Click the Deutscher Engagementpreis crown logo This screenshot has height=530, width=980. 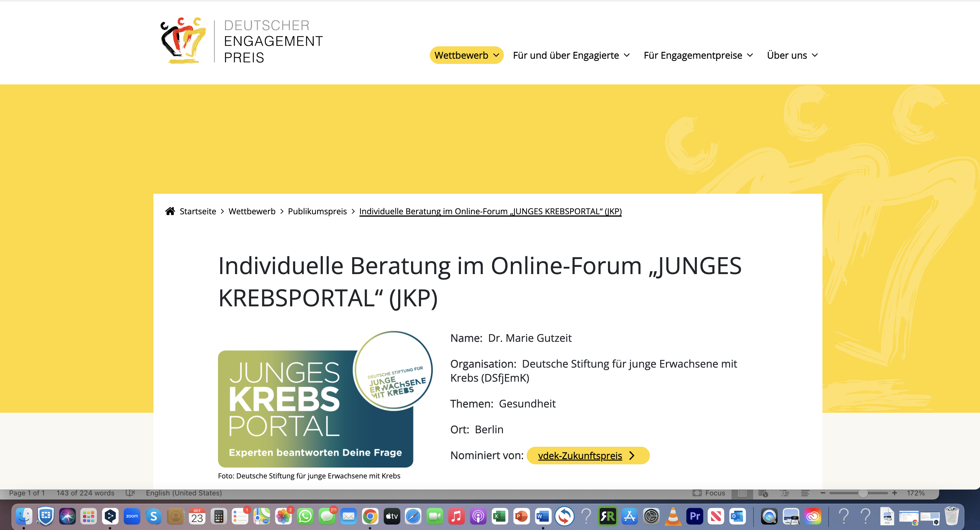(184, 40)
